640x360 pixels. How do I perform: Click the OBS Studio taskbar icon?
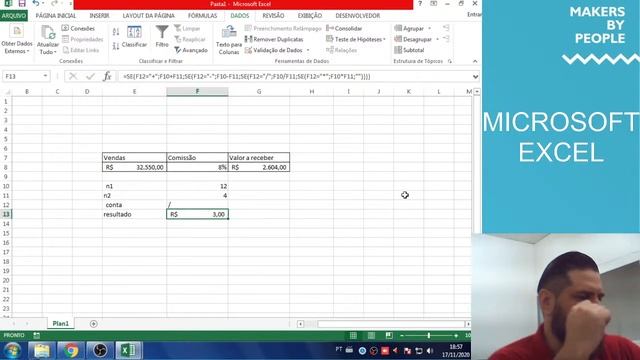tap(100, 351)
